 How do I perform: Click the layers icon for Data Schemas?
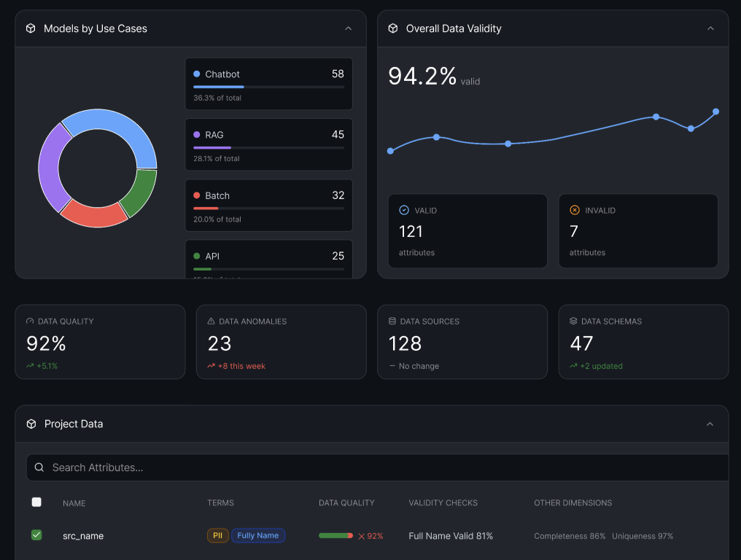click(573, 321)
